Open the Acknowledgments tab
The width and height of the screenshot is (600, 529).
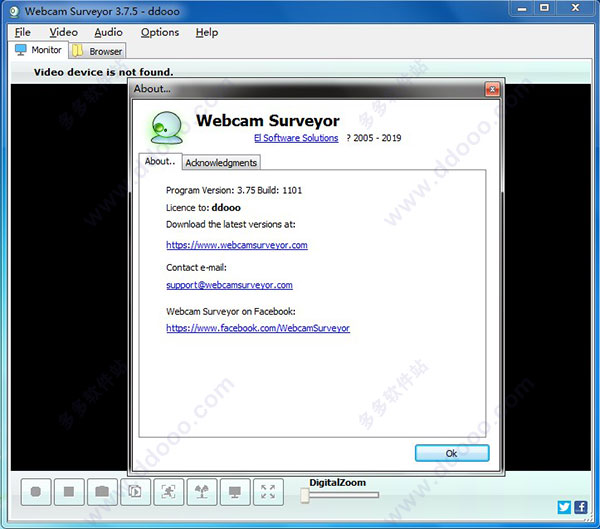point(221,163)
